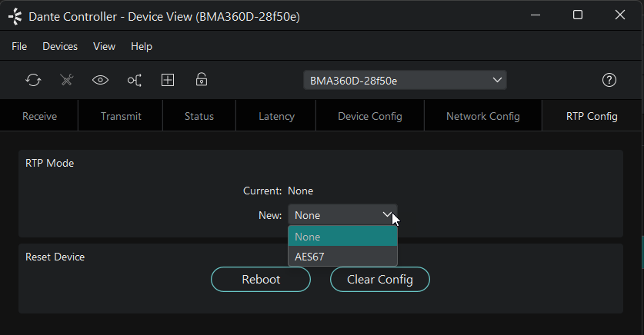The width and height of the screenshot is (644, 335).
Task: Click the 'New:' label text
Action: click(270, 215)
